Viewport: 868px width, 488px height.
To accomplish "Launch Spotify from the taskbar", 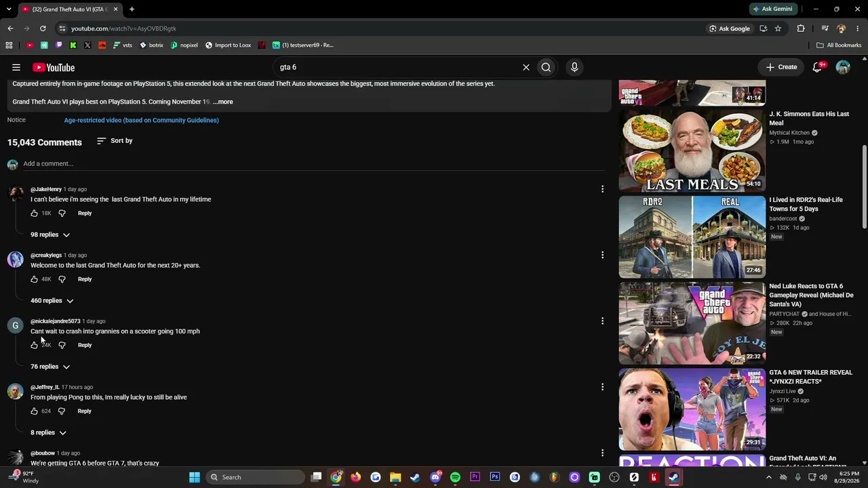I will 455,477.
